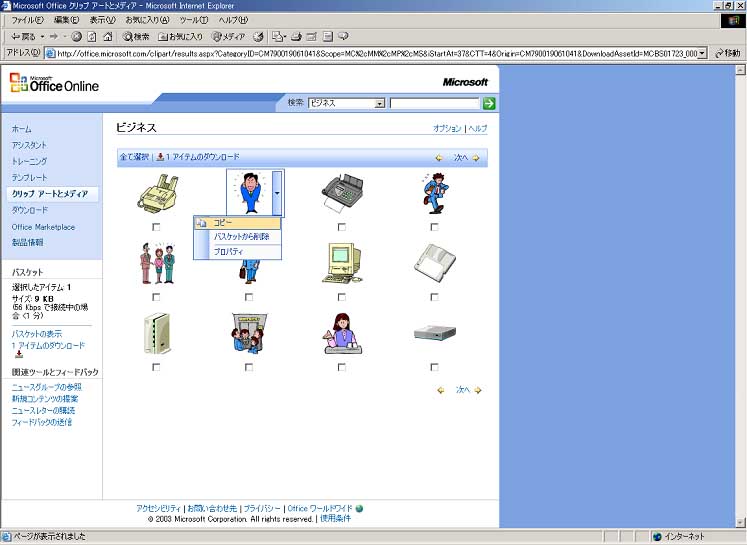Screen dimensions: 747x545
Task: Click the Discuss toolbar icon
Action: [x=328, y=36]
